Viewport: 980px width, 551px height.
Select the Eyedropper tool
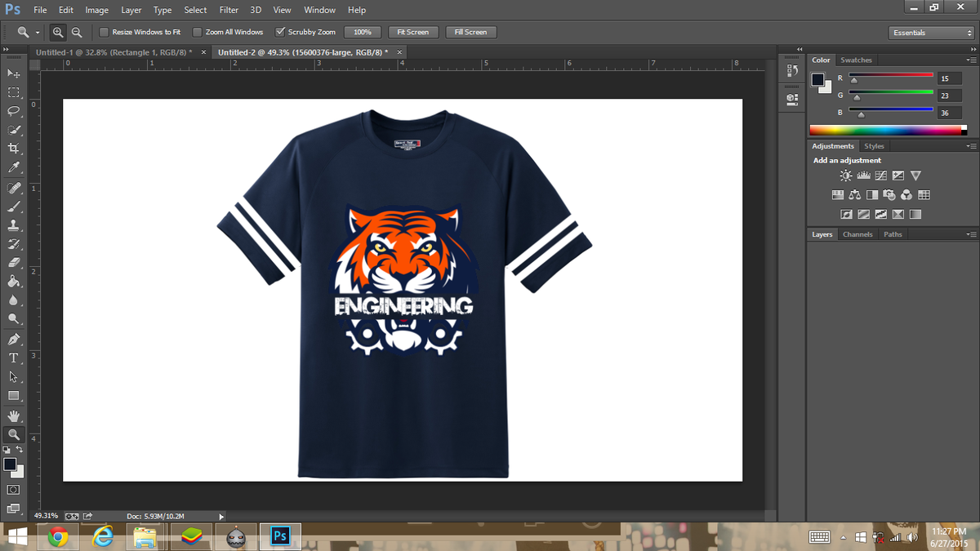tap(14, 167)
